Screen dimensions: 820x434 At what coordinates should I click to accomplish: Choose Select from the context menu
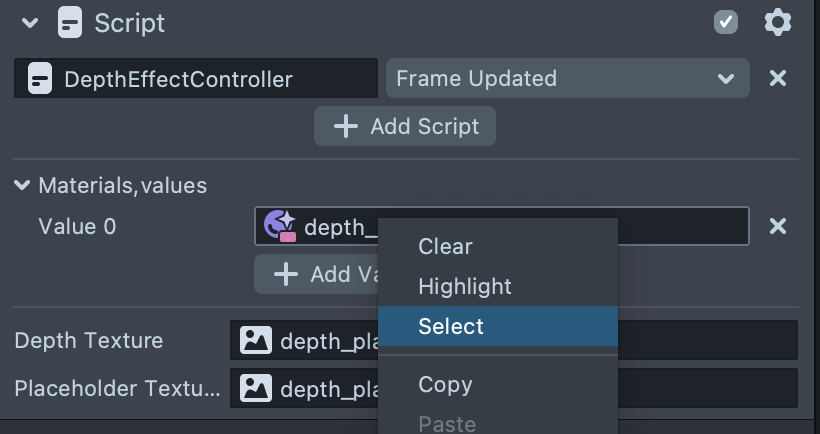[451, 326]
